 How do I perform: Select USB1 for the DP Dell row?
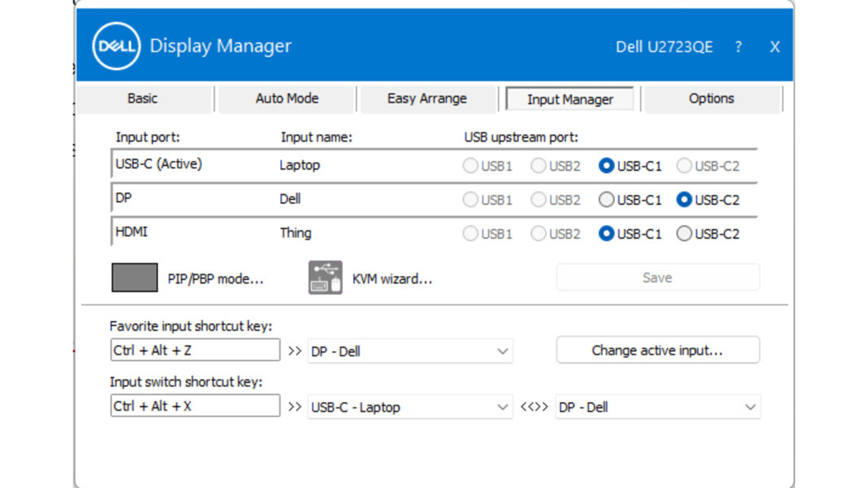[x=487, y=200]
